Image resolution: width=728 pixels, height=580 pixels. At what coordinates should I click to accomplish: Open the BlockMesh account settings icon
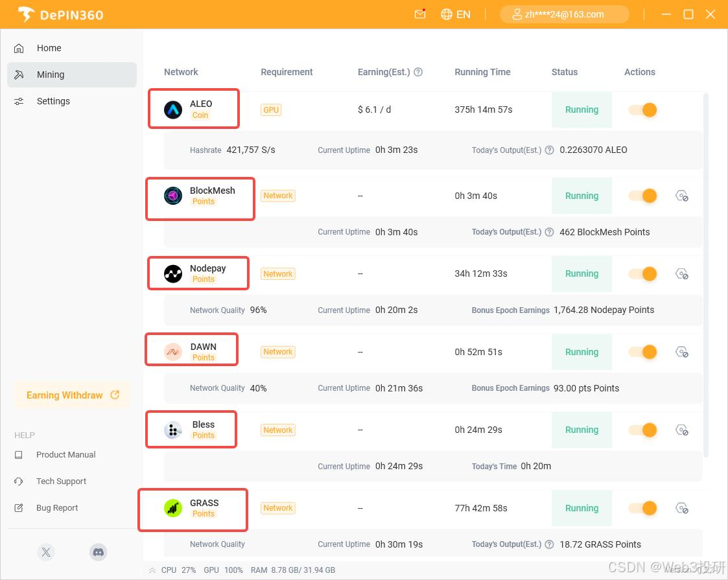click(x=681, y=196)
